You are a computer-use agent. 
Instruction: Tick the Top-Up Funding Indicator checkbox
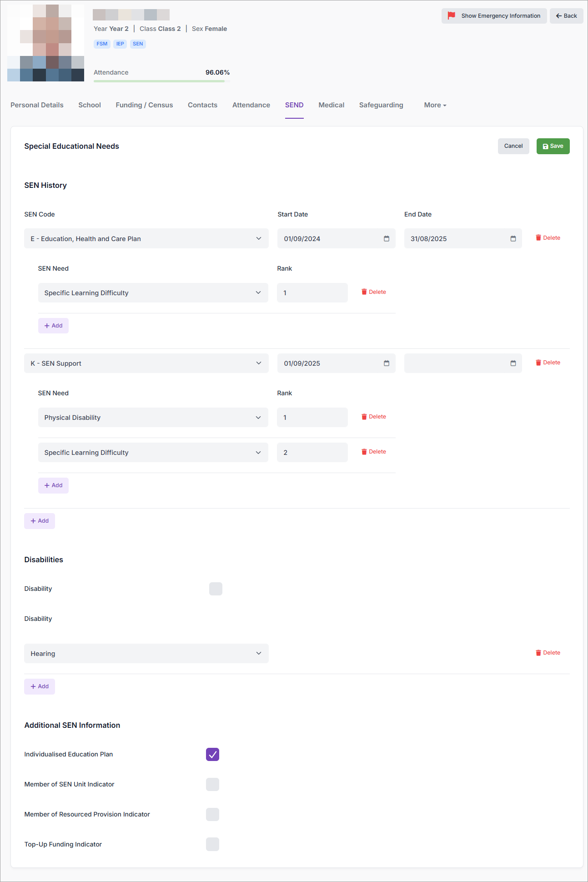pos(212,844)
